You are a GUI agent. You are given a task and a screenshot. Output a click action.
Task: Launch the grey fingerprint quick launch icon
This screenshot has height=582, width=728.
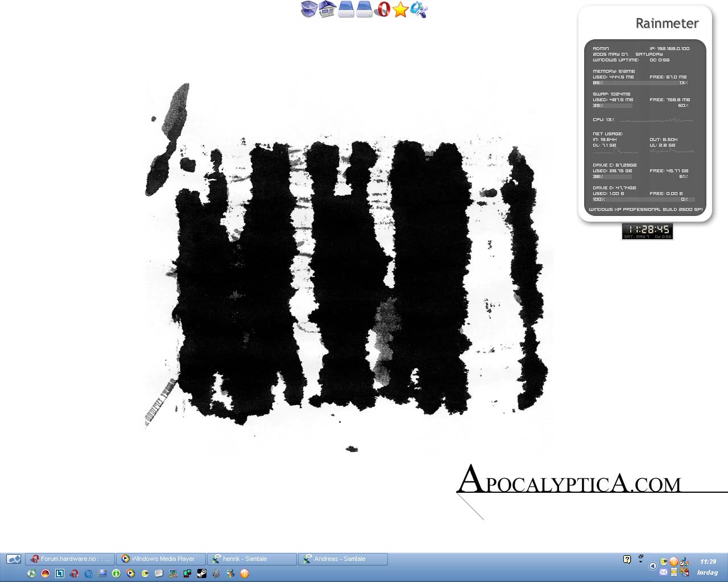click(x=216, y=573)
